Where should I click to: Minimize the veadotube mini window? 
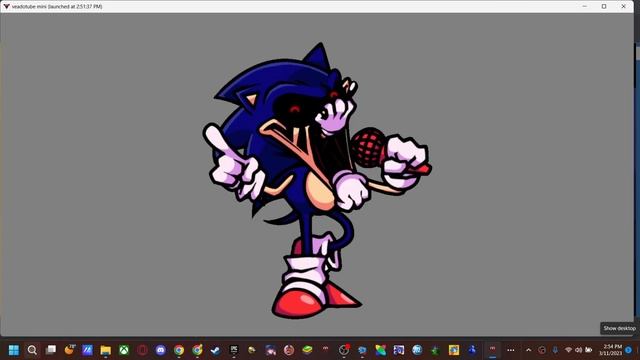(584, 7)
